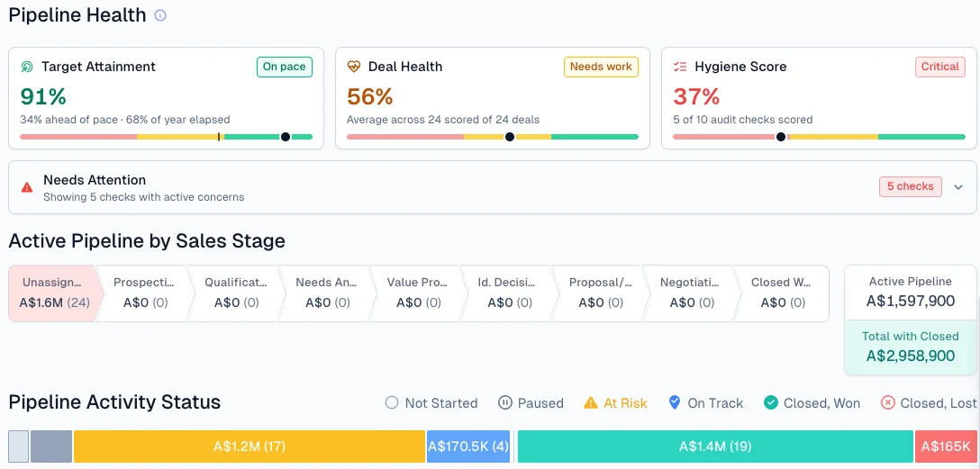Click the Closed Won A$1.4M (19) bar

click(x=715, y=446)
